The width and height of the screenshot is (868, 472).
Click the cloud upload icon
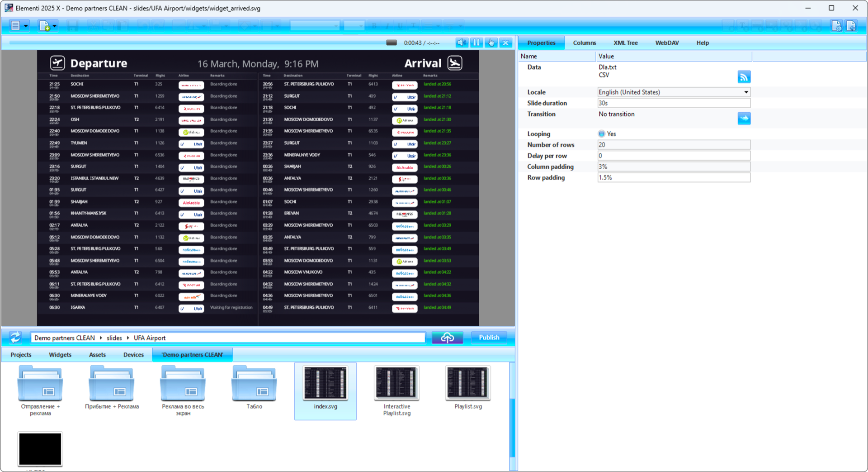click(x=447, y=338)
